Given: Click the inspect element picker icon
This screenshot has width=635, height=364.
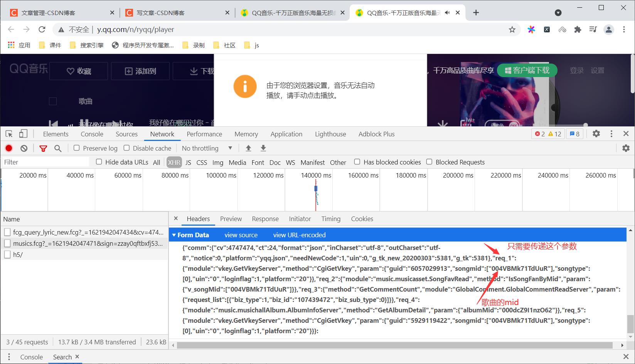Looking at the screenshot, I should (9, 134).
